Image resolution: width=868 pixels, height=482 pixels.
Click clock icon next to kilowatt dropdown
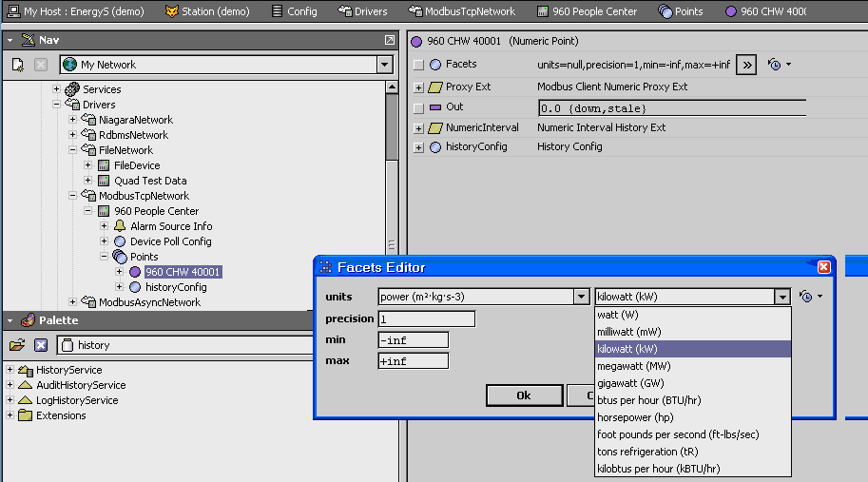[x=806, y=297]
